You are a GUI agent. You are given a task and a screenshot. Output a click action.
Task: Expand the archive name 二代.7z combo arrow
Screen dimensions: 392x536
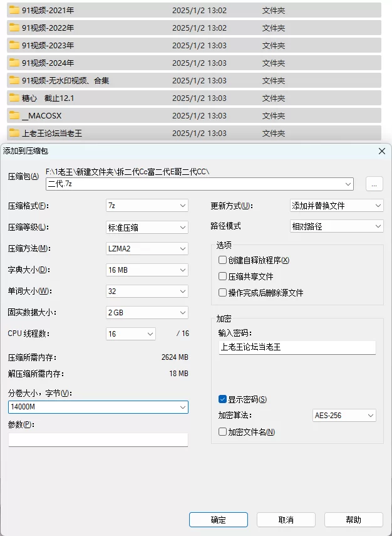click(348, 184)
